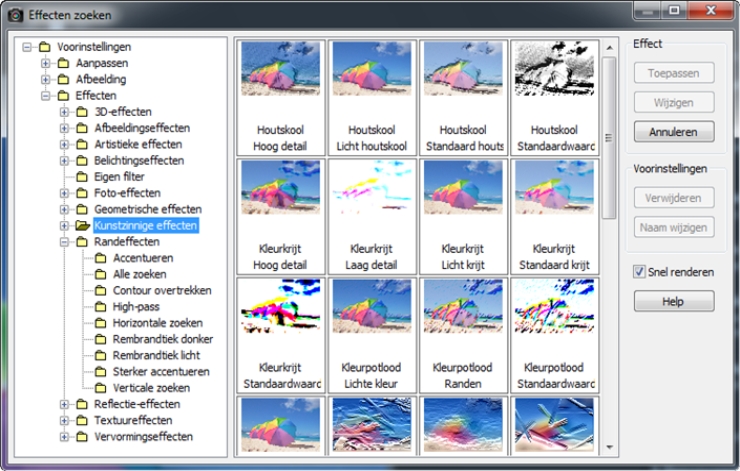Viewport: 740px width, 471px height.
Task: Select Foto-effecten in the tree
Action: coord(127,193)
